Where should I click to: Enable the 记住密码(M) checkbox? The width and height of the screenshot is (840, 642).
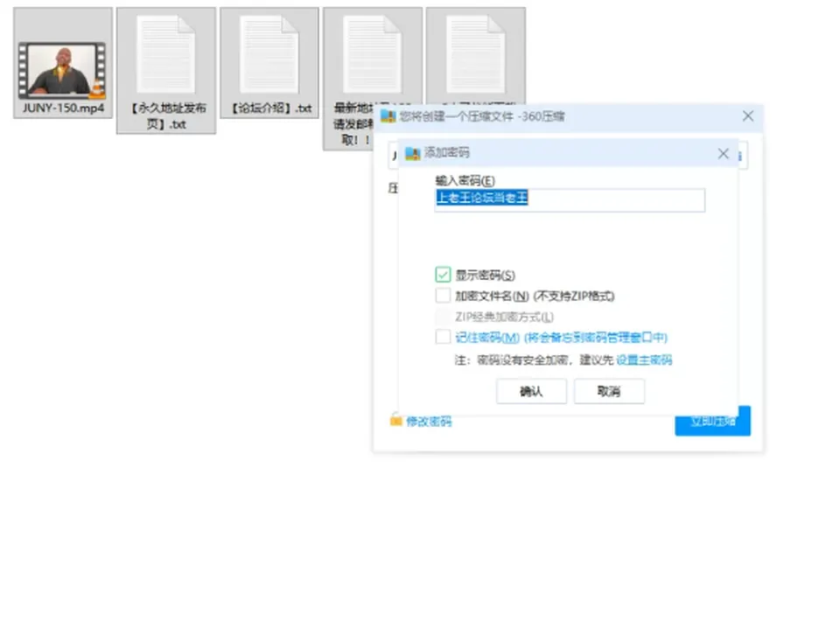click(443, 338)
